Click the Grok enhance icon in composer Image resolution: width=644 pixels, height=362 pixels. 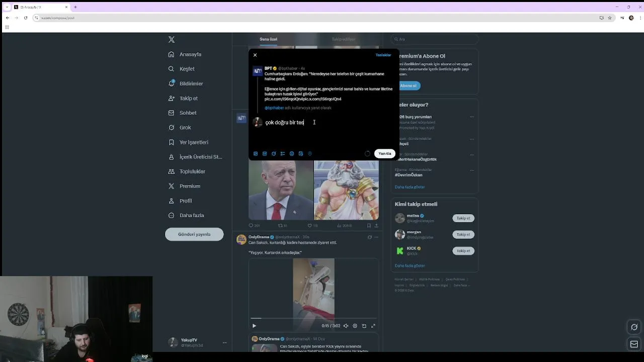point(274,154)
